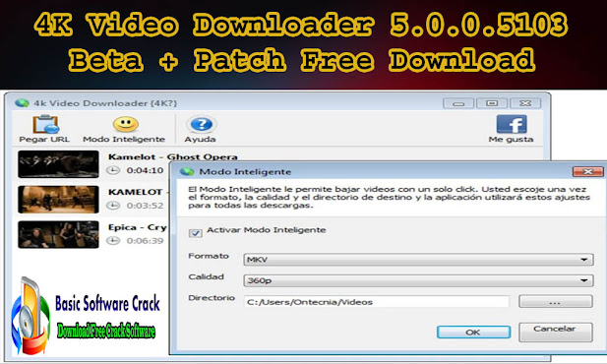Click clock icon beside 0:03:52
607x364 pixels.
click(113, 206)
